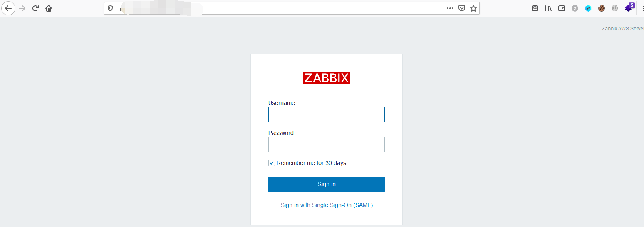This screenshot has width=644, height=227.
Task: Open the page actions three-dots menu
Action: [450, 8]
